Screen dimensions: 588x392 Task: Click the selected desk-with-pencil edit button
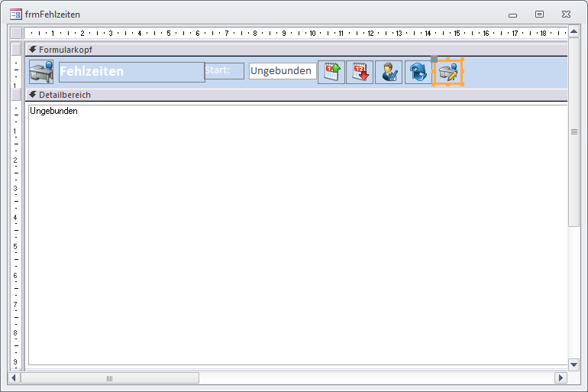(x=447, y=72)
